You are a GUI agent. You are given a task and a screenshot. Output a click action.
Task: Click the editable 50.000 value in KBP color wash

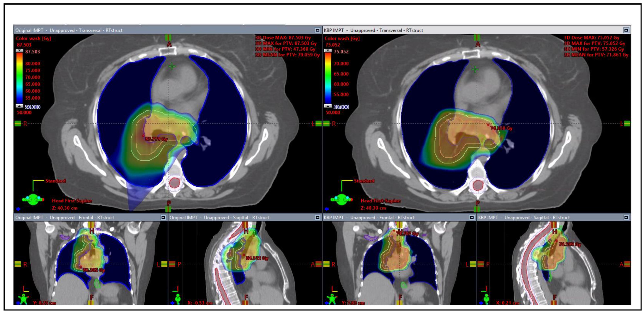coord(341,107)
